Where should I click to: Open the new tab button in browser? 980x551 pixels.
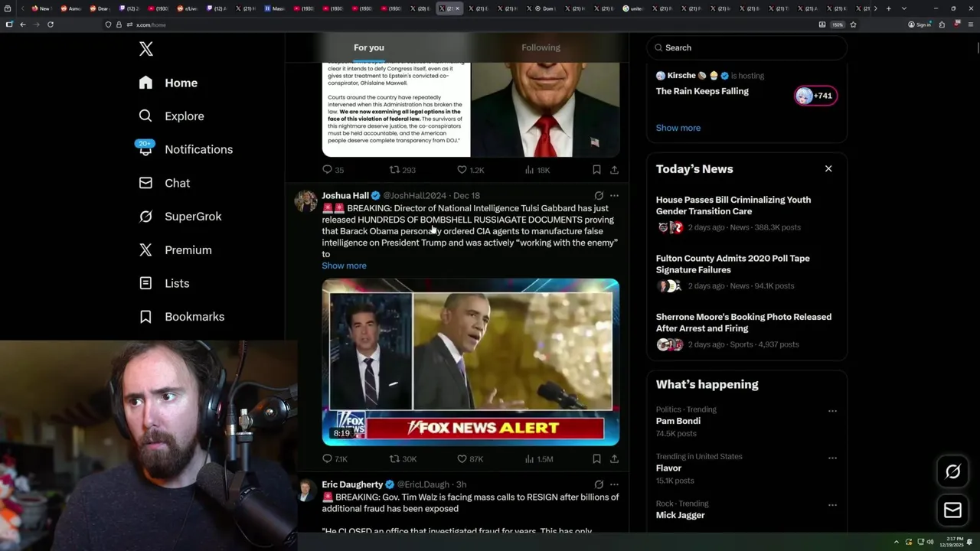pyautogui.click(x=888, y=8)
